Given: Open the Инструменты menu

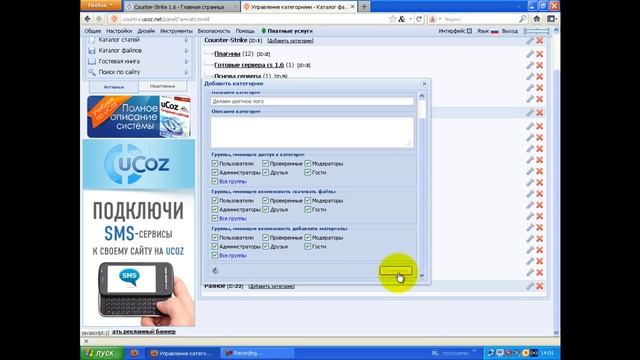Looking at the screenshot, I should pos(176,31).
